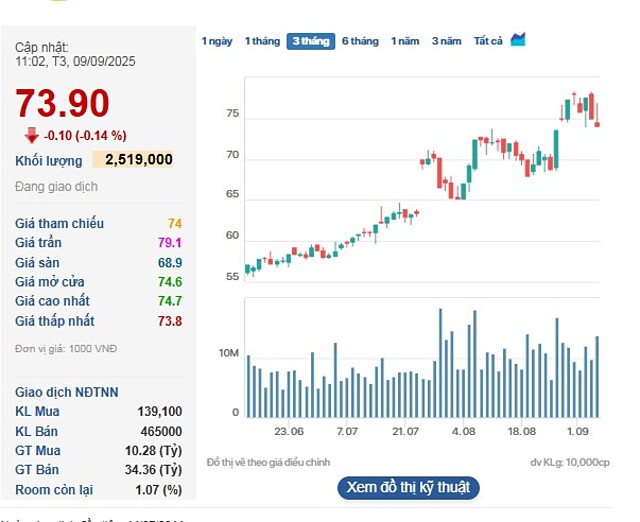Click the red down arrow price-change icon
Screen dimensions: 640x522
[31, 135]
